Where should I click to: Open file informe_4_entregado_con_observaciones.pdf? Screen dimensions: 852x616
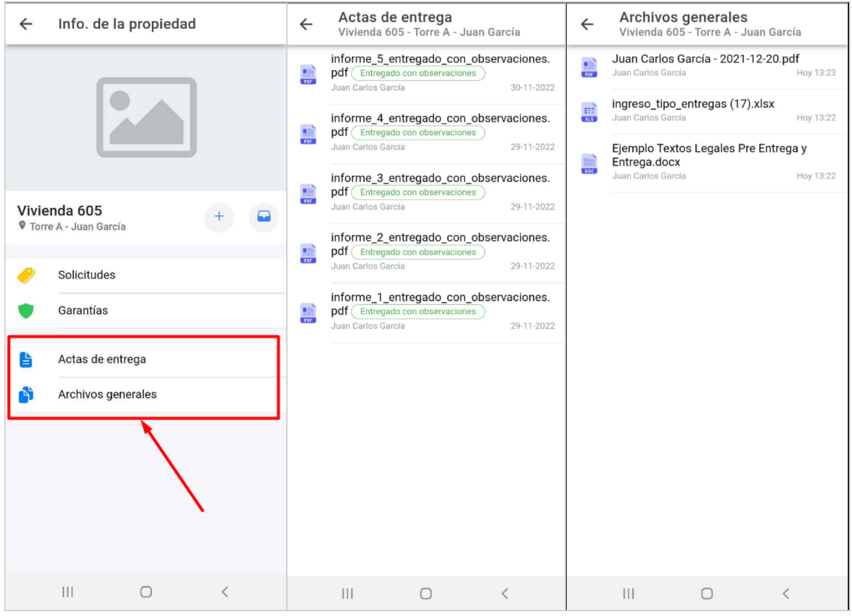click(x=426, y=134)
